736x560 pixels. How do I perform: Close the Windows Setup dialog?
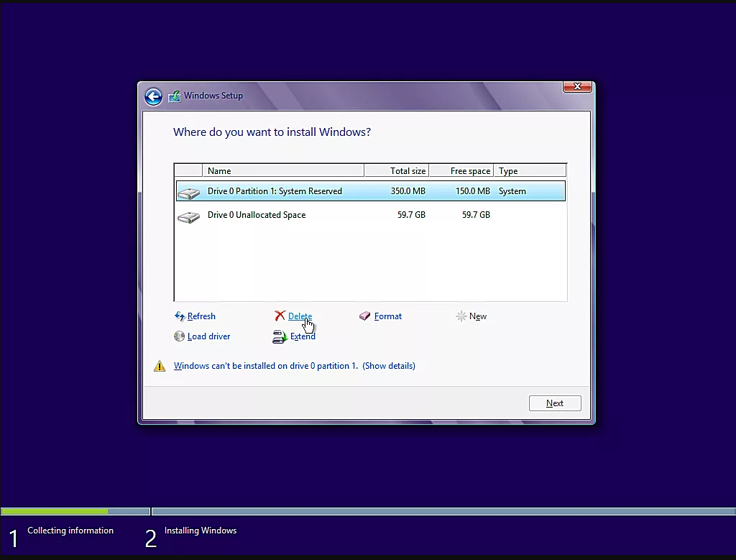coord(577,86)
